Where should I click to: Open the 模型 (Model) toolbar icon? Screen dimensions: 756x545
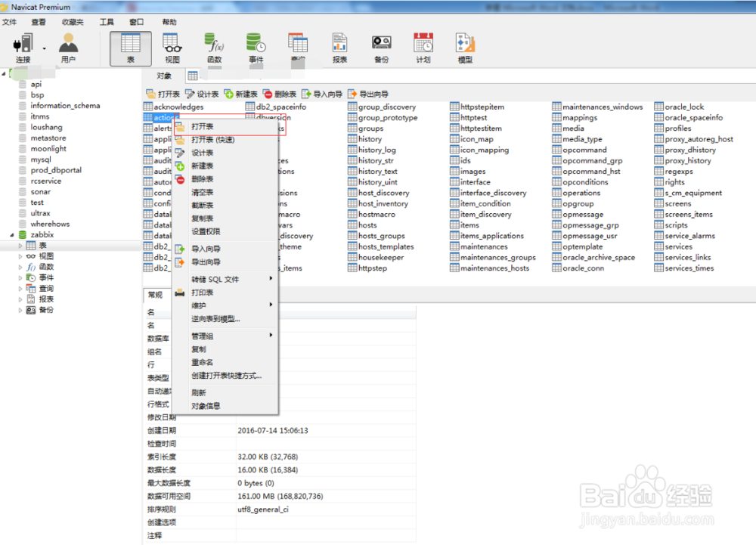coord(465,48)
